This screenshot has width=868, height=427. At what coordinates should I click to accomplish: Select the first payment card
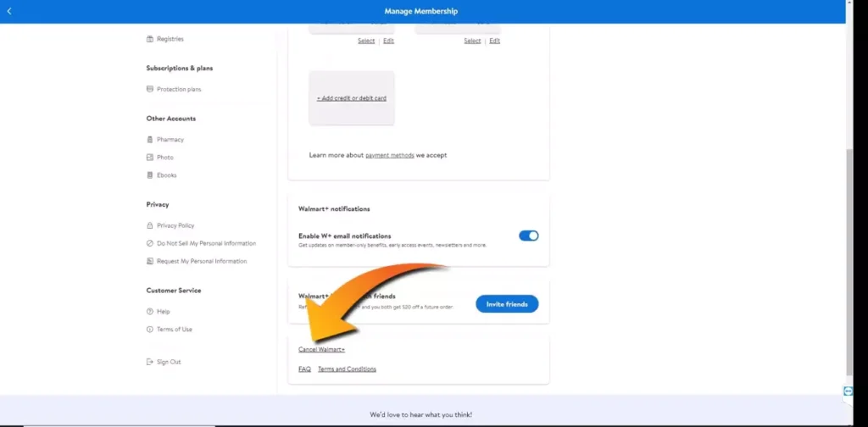click(366, 41)
